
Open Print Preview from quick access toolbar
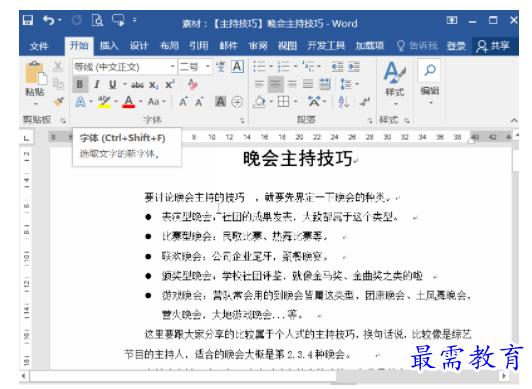pos(97,20)
